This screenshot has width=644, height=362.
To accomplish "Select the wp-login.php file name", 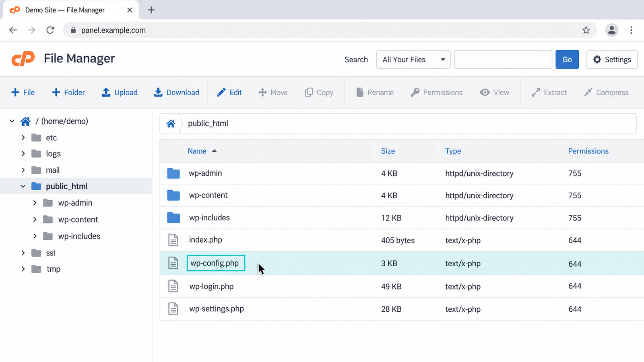I will coord(211,286).
